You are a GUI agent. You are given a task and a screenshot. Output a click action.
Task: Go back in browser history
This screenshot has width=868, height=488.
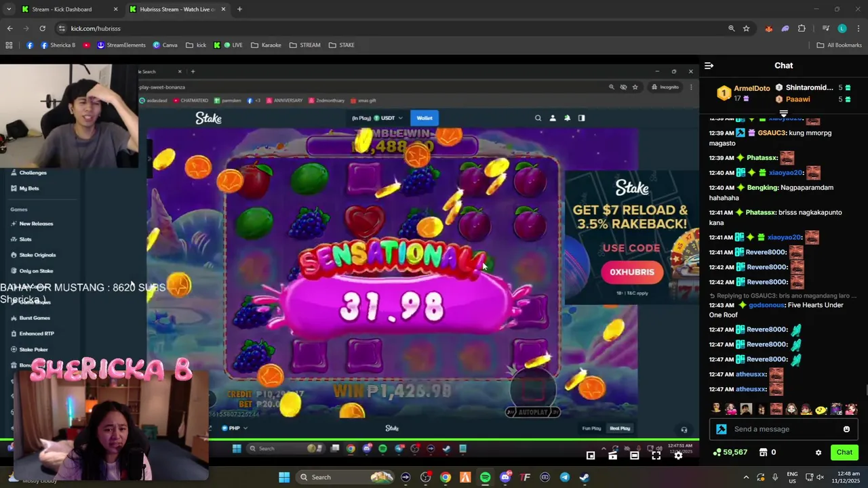(x=9, y=28)
